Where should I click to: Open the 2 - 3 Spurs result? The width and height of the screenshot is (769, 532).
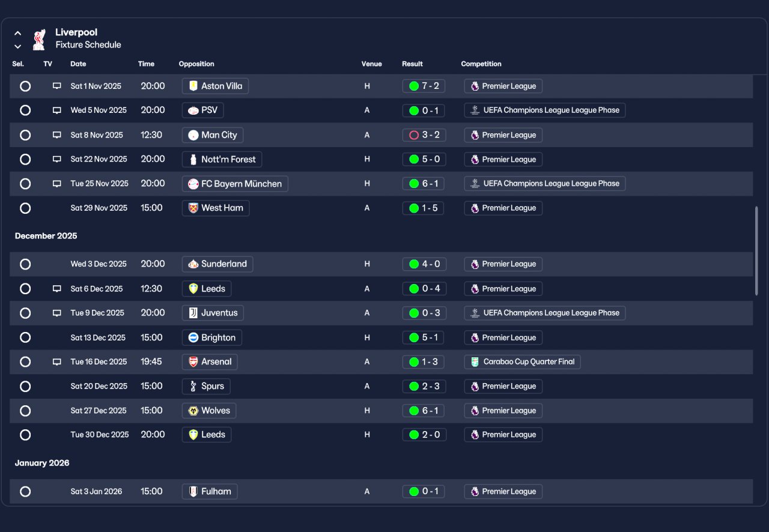click(424, 386)
